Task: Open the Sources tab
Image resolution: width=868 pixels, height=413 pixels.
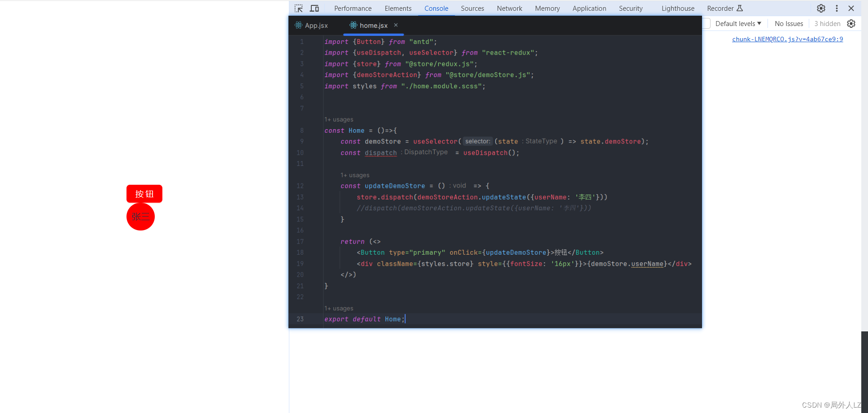Action: [472, 8]
